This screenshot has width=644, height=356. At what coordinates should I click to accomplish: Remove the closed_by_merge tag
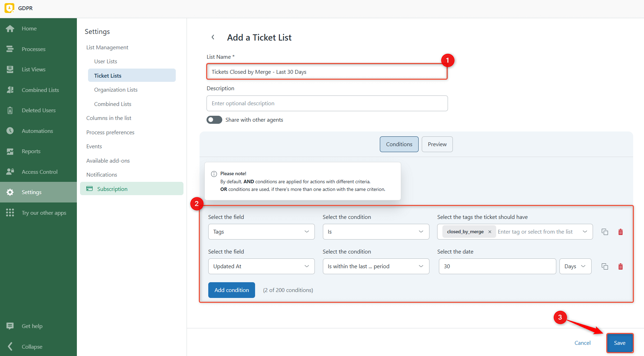pyautogui.click(x=490, y=232)
